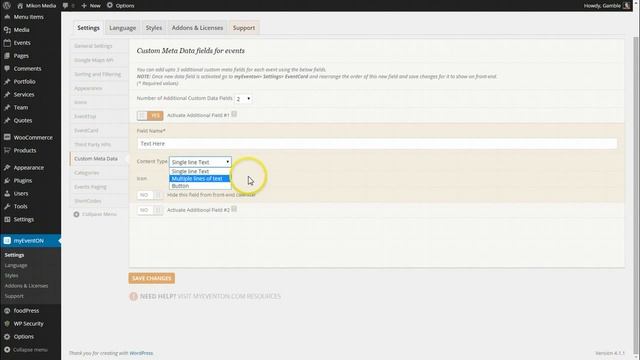The height and width of the screenshot is (360, 640).
Task: Open the Content Type dropdown
Action: [x=200, y=162]
